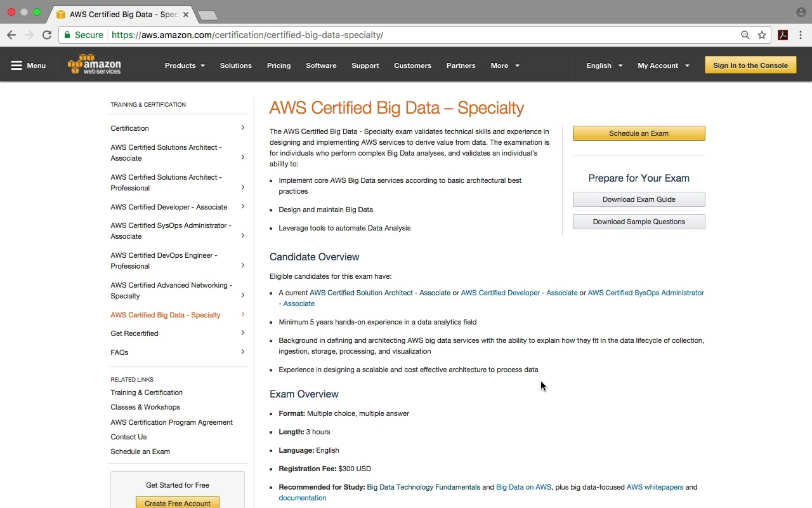
Task: Click the browser back arrow
Action: pyautogui.click(x=11, y=35)
